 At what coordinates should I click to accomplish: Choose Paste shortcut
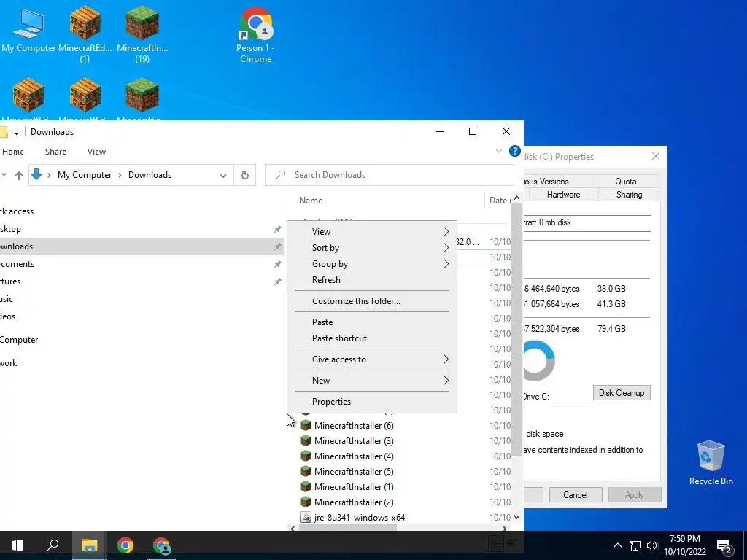coord(372,338)
